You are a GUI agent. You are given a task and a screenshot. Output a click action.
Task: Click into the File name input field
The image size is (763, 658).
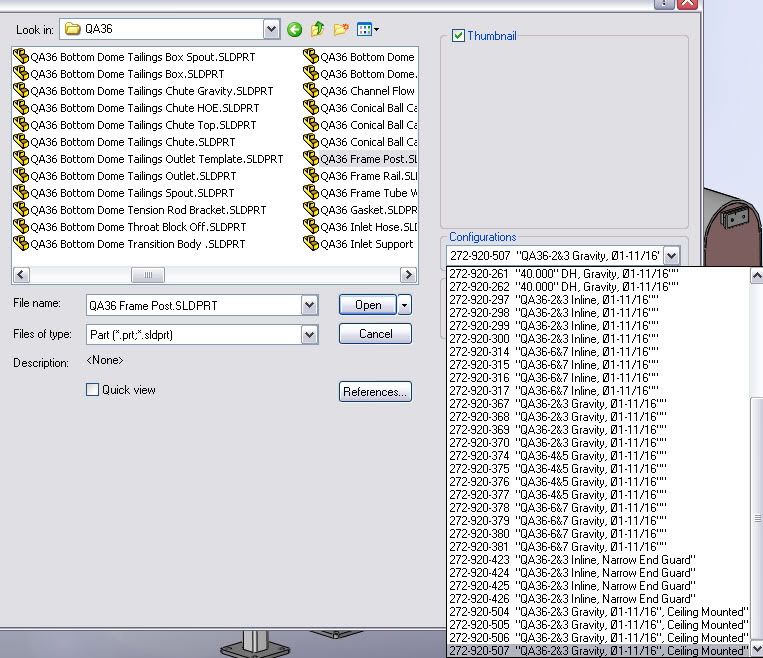(195, 306)
